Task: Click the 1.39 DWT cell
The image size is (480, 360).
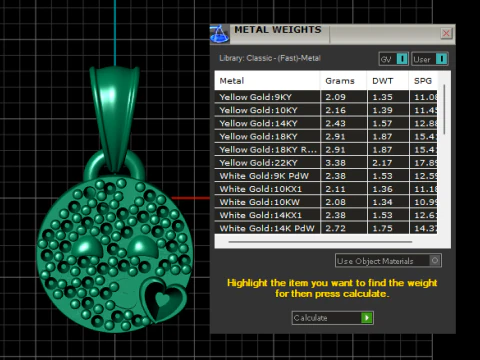Action: pos(388,110)
